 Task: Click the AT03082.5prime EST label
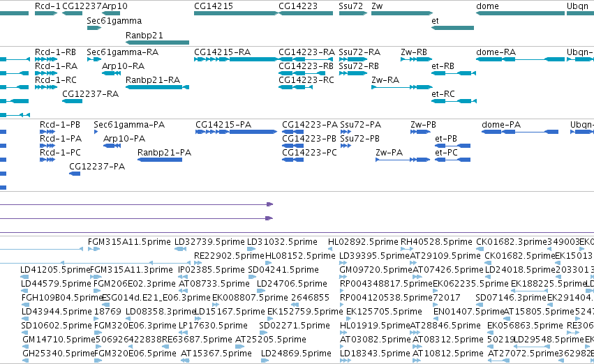[376, 340]
